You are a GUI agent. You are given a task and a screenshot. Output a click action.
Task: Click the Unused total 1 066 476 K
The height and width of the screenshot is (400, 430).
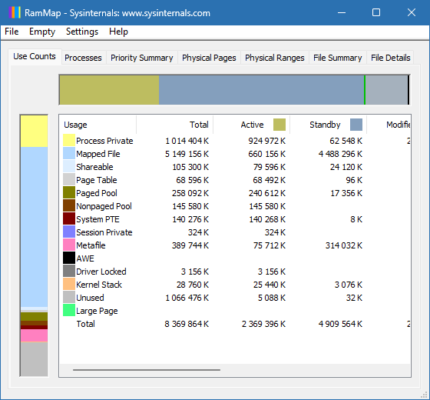click(187, 298)
